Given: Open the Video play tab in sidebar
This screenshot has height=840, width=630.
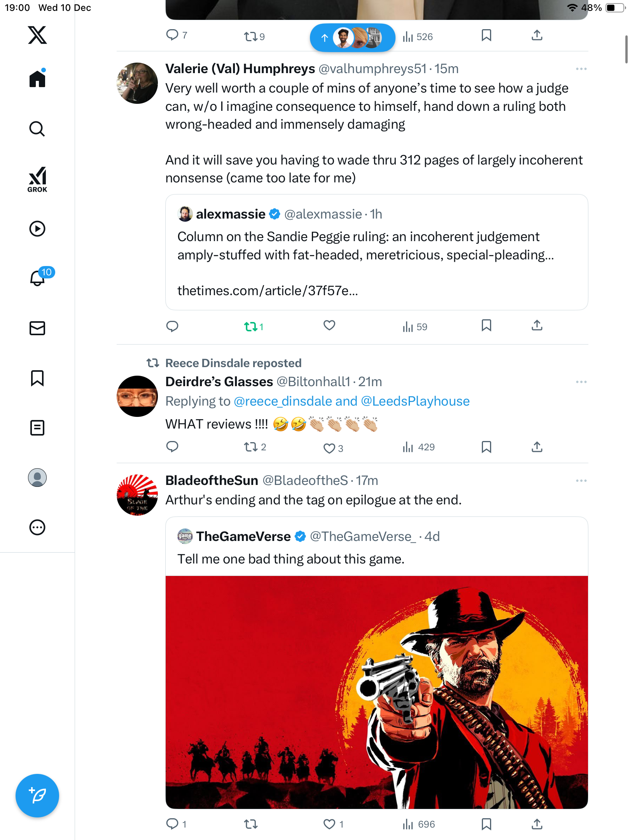Looking at the screenshot, I should [x=37, y=229].
